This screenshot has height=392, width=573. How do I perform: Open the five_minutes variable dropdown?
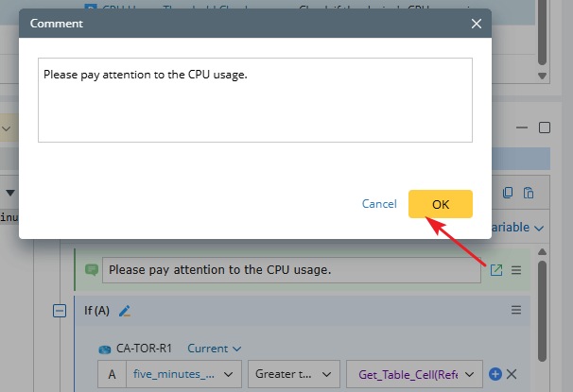point(184,375)
